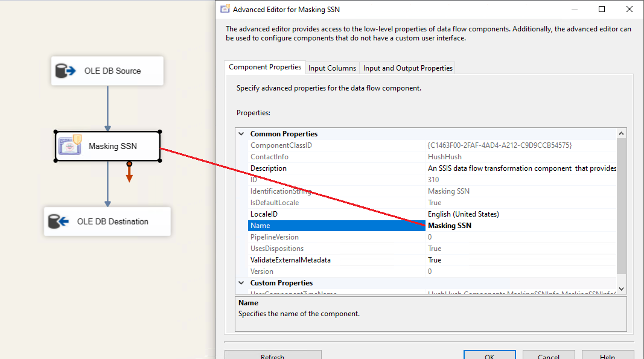Switch to the Input Columns tab
Viewport: 644px width, 359px height.
332,68
